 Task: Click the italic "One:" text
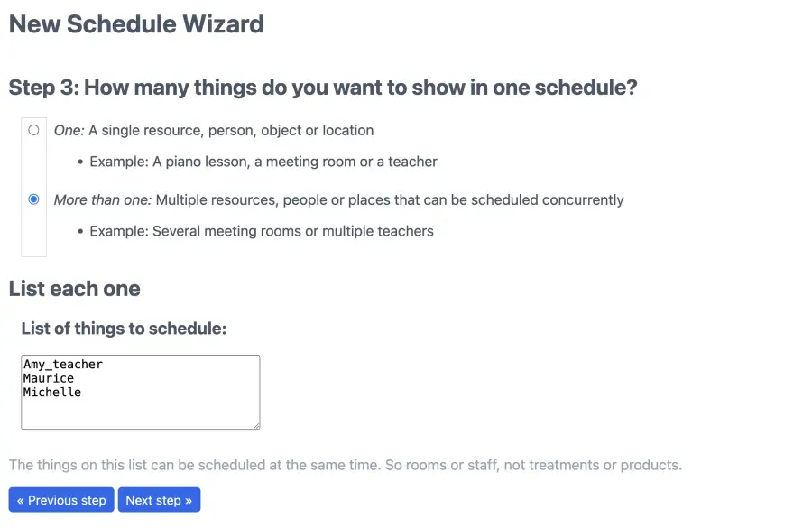pos(69,131)
